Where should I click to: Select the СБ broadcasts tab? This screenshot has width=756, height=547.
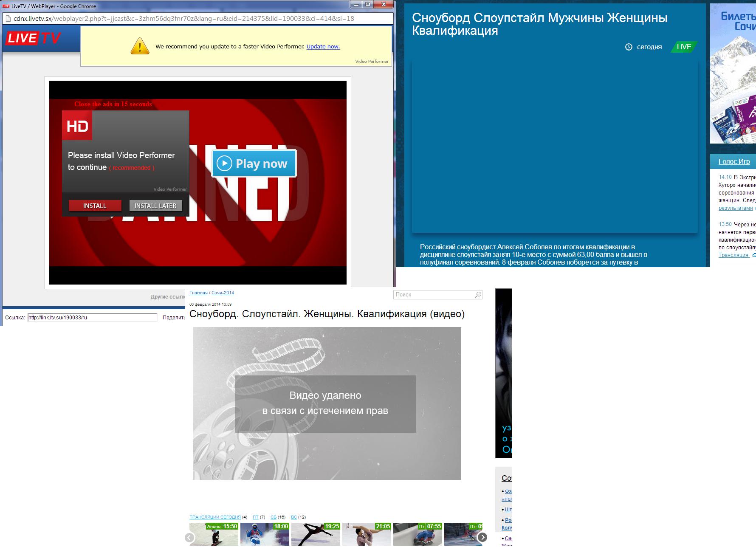pyautogui.click(x=274, y=517)
